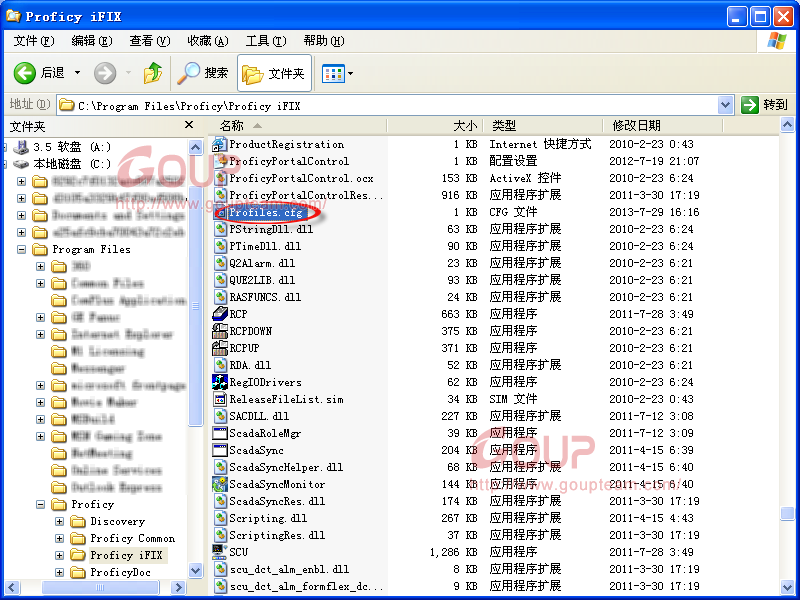The height and width of the screenshot is (600, 800).
Task: Open the 查看(V) menu
Action: click(x=149, y=41)
